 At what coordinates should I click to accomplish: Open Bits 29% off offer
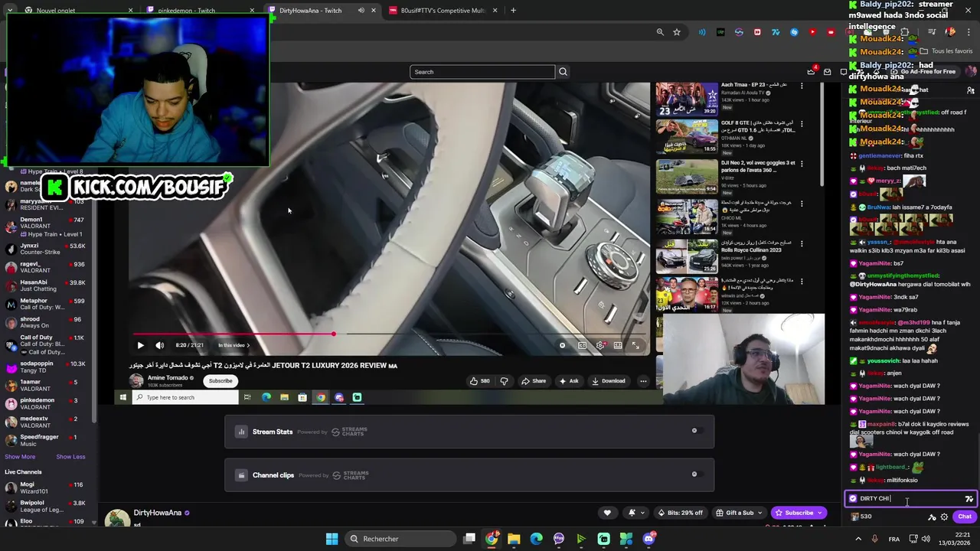(681, 513)
